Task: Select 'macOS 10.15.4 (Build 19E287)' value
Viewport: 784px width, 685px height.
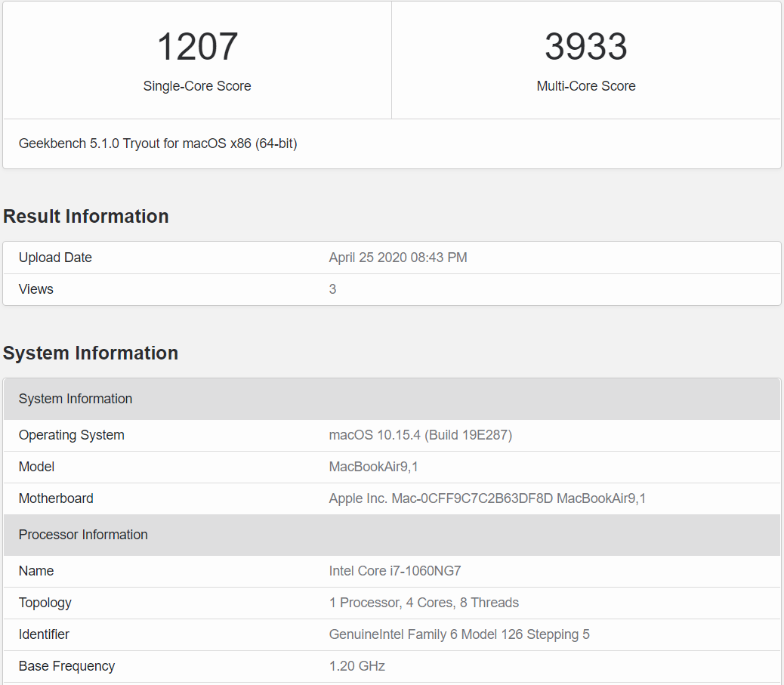Action: coord(421,435)
